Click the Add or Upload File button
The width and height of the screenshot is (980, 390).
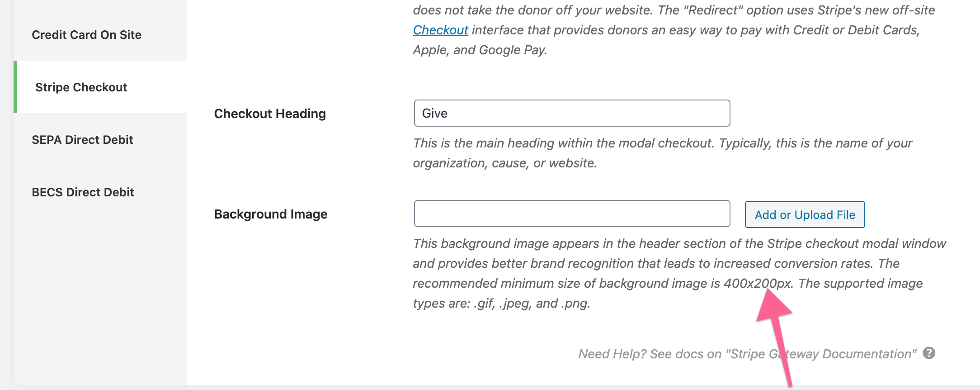pos(804,214)
